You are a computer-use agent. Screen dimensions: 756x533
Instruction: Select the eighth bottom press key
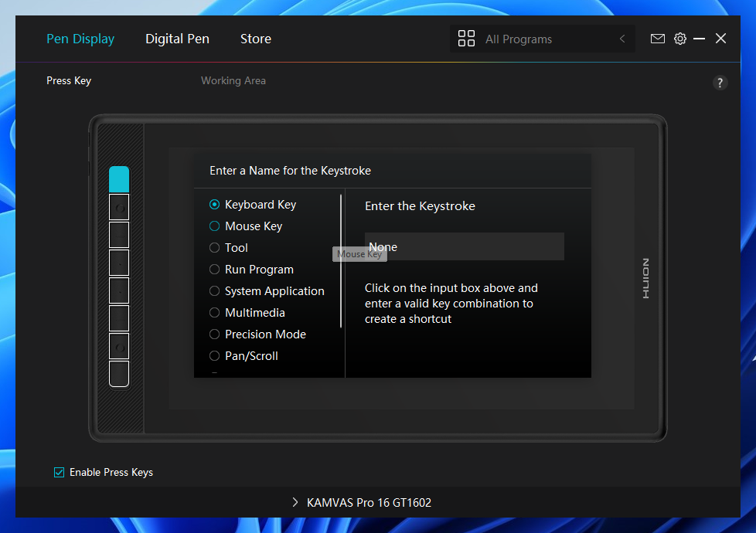(x=119, y=373)
